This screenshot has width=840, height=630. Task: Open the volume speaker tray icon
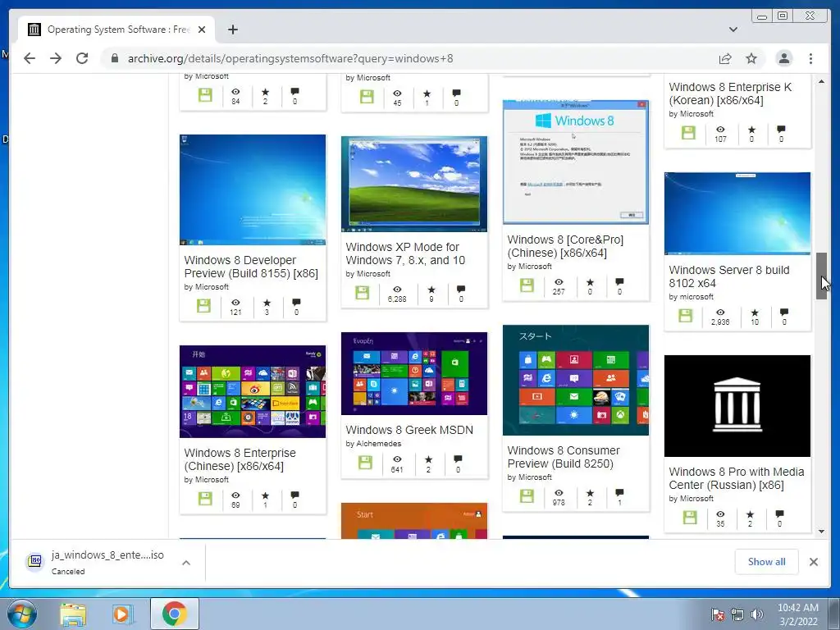(x=756, y=614)
